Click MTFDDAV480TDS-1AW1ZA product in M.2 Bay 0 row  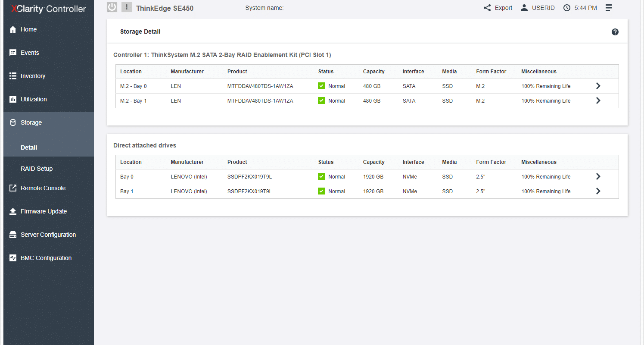[260, 86]
